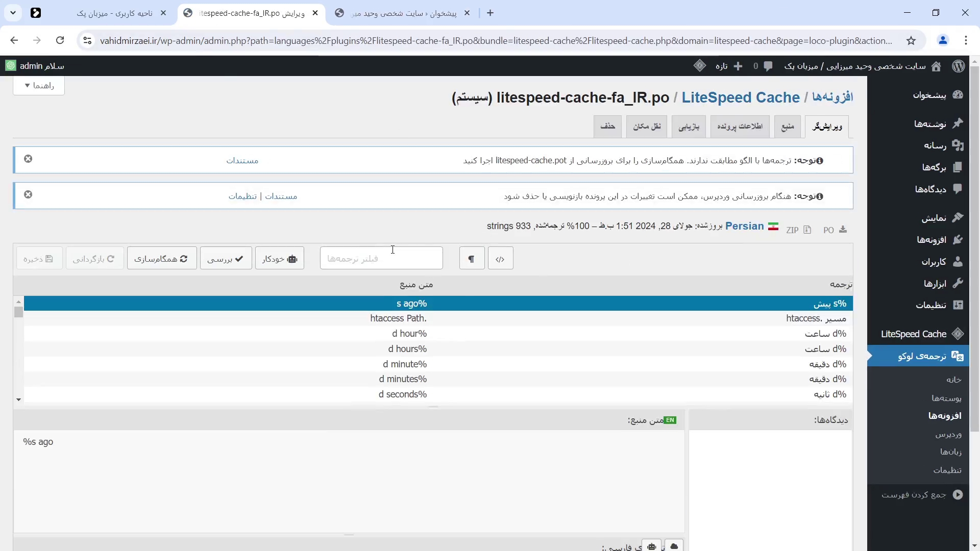This screenshot has width=980, height=551.
Task: Open خانه submenu under Loco Translate
Action: coord(953,380)
